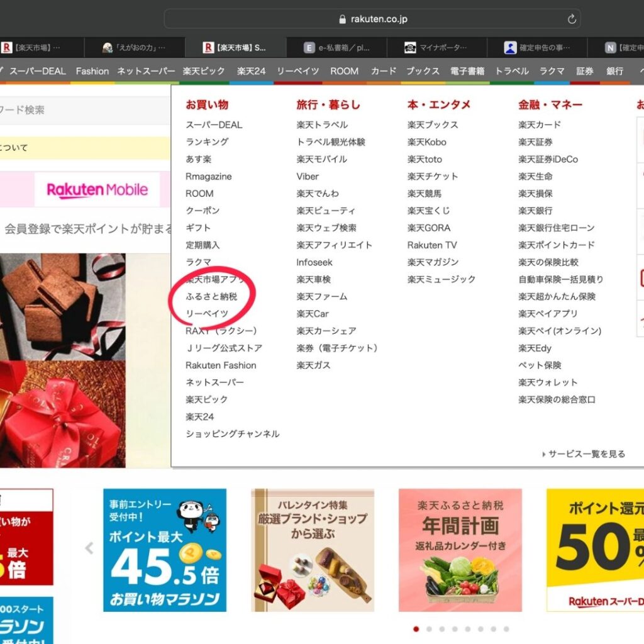Image resolution: width=644 pixels, height=644 pixels.
Task: Open Viber link in the menu
Action: [307, 176]
